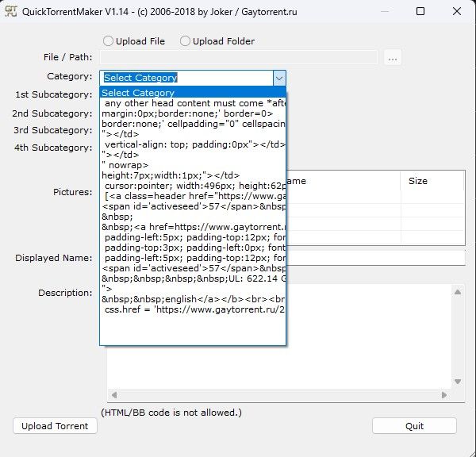Screen dimensions: 476x457
Task: Maximize the QuickTorrentMaker window
Action: (x=420, y=12)
